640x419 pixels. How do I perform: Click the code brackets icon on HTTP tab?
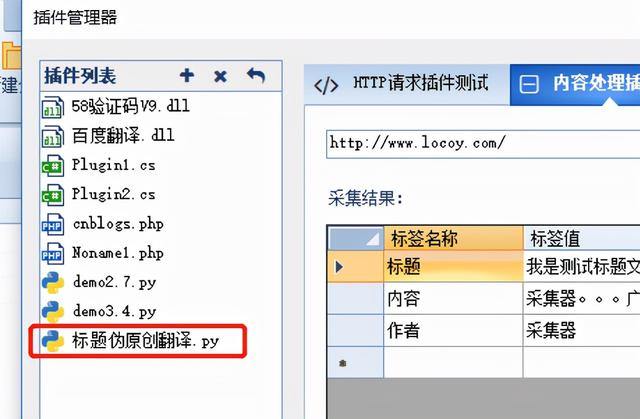(x=326, y=86)
